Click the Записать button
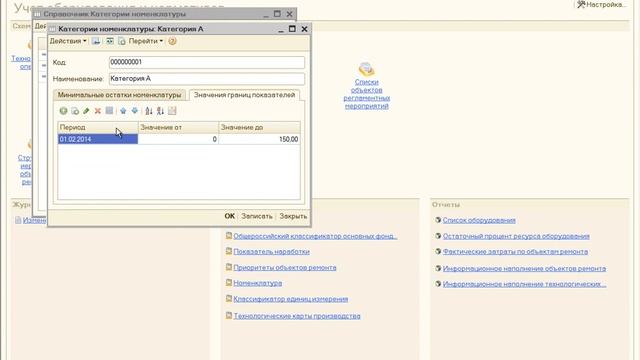 click(257, 216)
